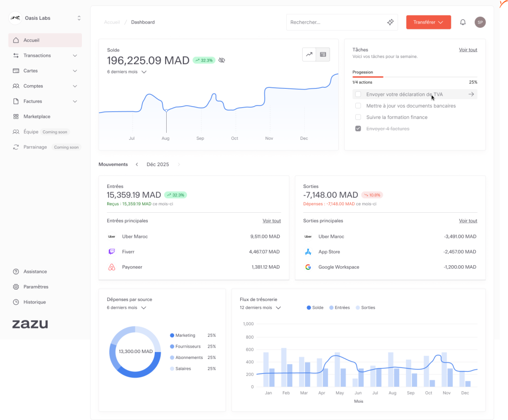The width and height of the screenshot is (508, 420).
Task: Click the AI sparkle icon in search bar
Action: click(x=390, y=22)
